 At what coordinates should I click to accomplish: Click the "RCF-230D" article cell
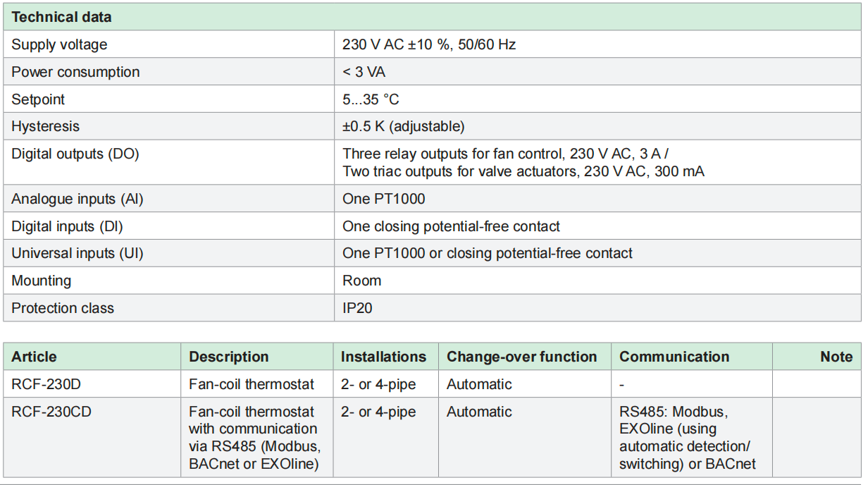pos(45,384)
